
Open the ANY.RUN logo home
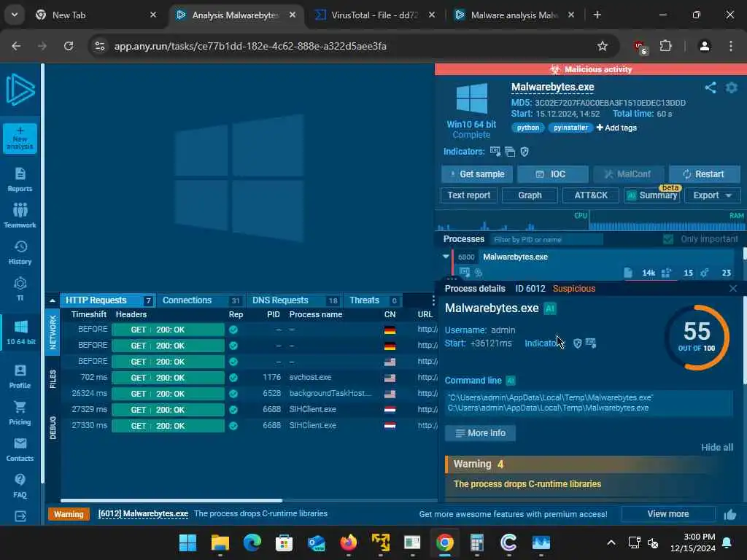click(x=20, y=90)
